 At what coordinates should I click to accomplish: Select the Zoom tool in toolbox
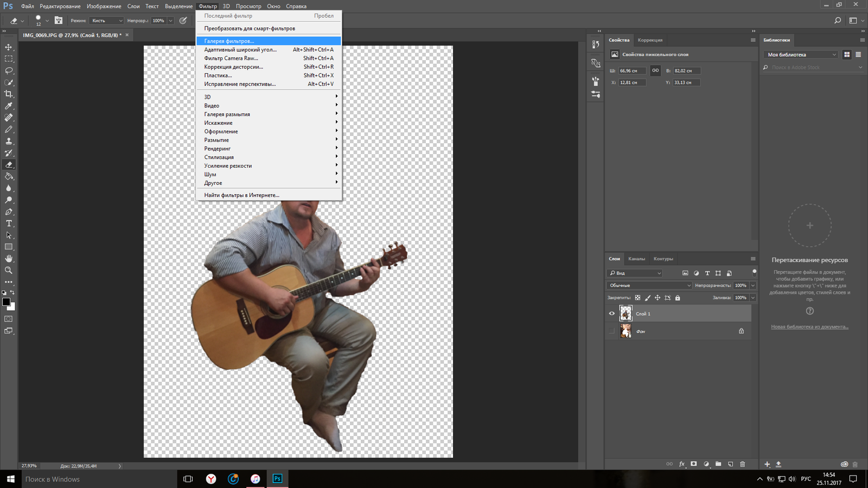[x=9, y=270]
